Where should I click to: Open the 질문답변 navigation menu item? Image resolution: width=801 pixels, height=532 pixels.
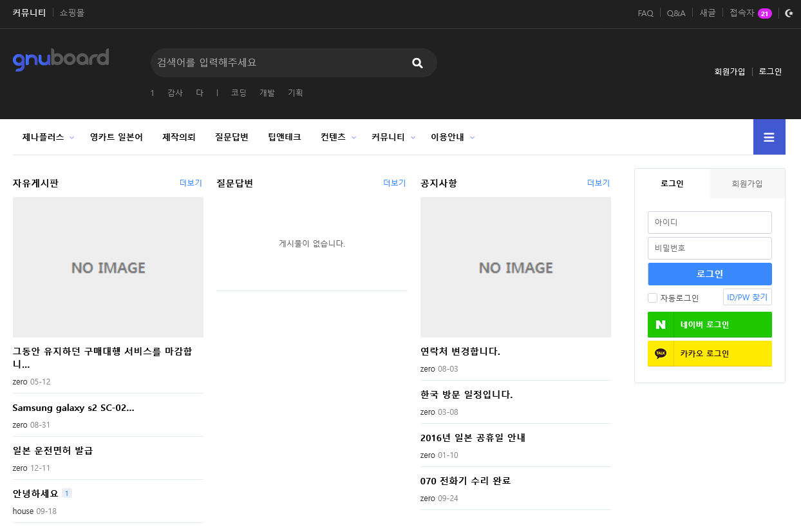(232, 137)
